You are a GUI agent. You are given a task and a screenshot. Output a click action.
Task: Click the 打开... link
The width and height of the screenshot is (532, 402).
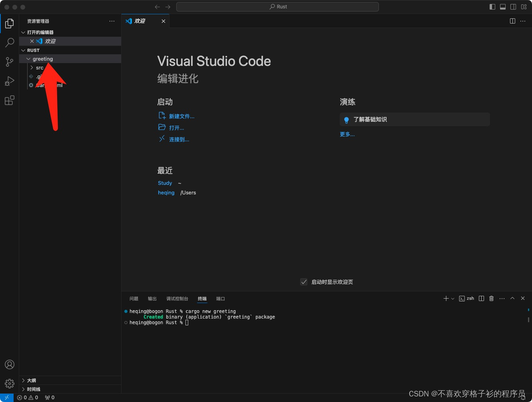pyautogui.click(x=176, y=128)
